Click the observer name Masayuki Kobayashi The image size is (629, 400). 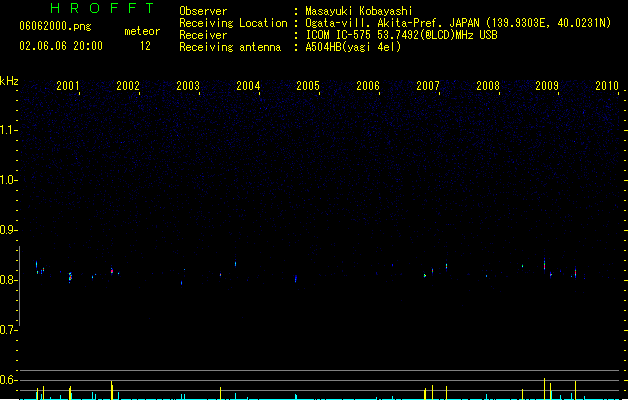click(x=359, y=11)
